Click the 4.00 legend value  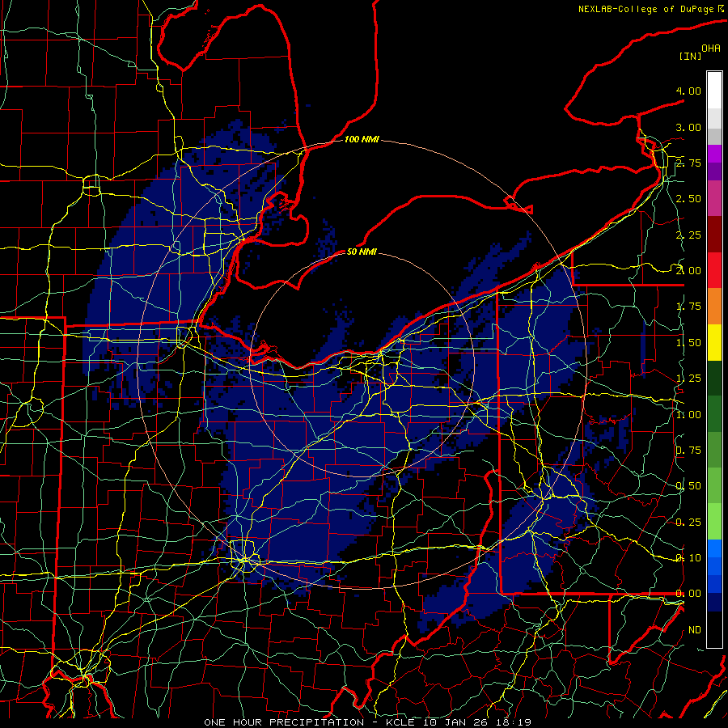[x=688, y=91]
